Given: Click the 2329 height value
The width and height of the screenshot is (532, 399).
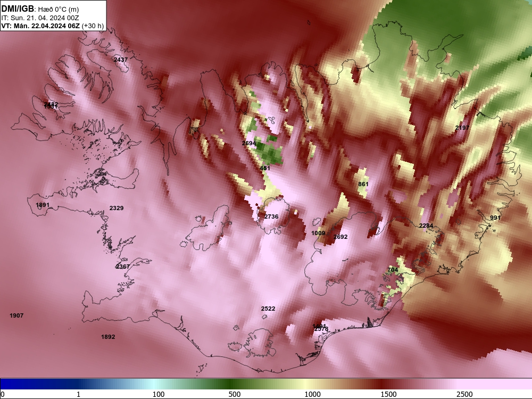Looking at the screenshot, I should [x=117, y=208].
